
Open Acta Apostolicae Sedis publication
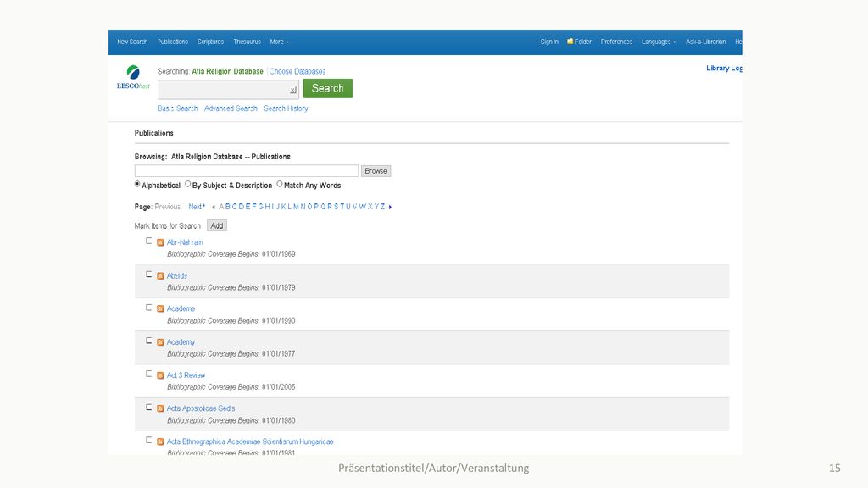201,408
